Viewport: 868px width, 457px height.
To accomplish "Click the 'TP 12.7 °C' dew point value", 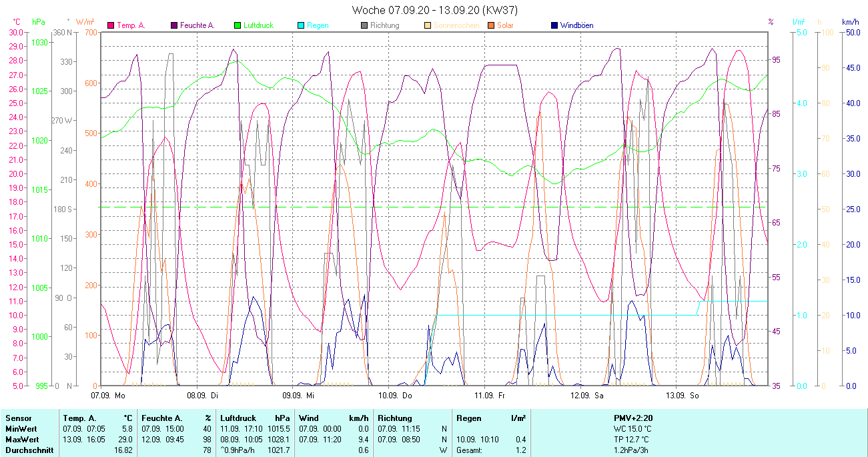I will [632, 440].
